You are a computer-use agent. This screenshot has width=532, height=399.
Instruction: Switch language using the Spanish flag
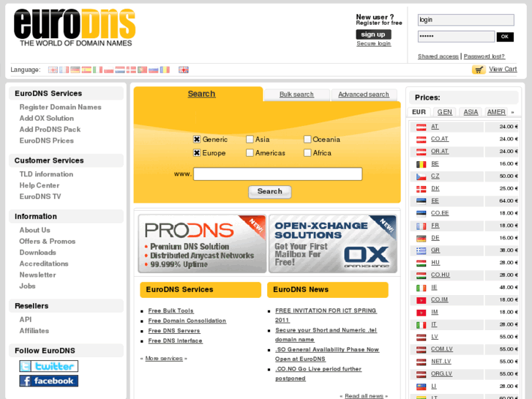click(86, 70)
